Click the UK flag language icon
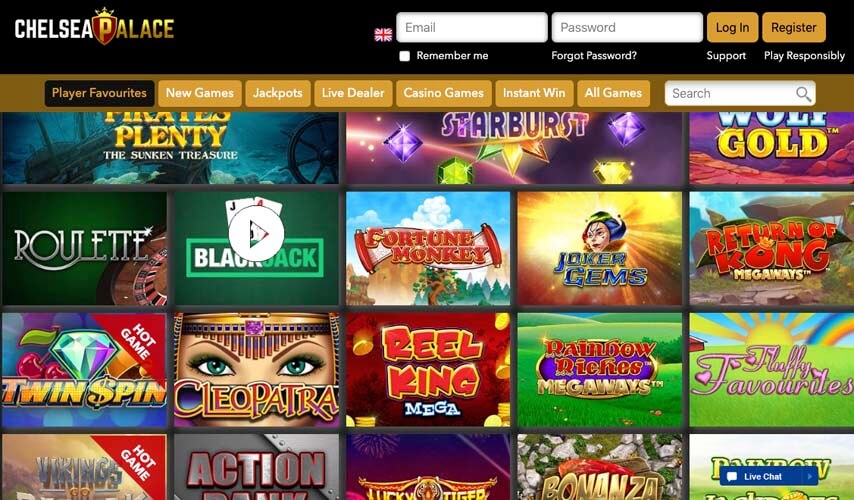854x500 pixels. [x=383, y=35]
